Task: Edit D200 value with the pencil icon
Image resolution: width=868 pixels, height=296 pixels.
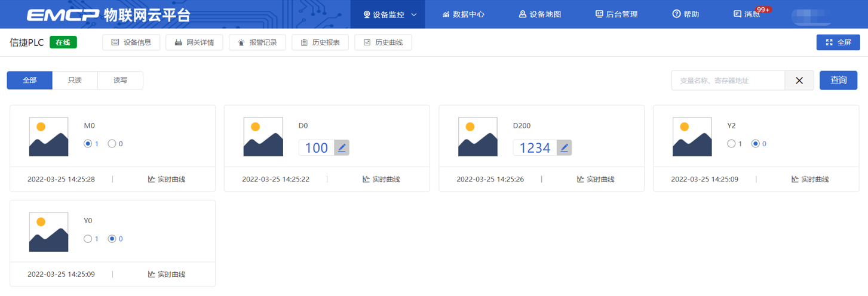Action: tap(564, 147)
